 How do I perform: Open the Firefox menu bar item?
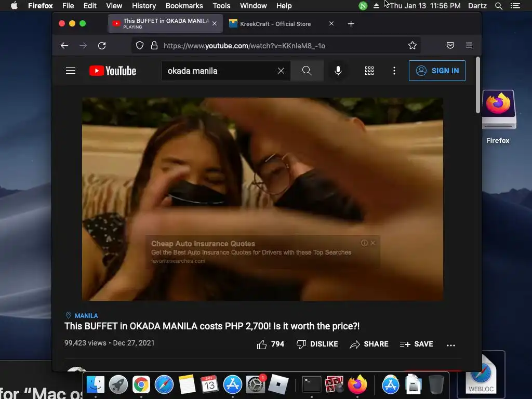pyautogui.click(x=41, y=6)
